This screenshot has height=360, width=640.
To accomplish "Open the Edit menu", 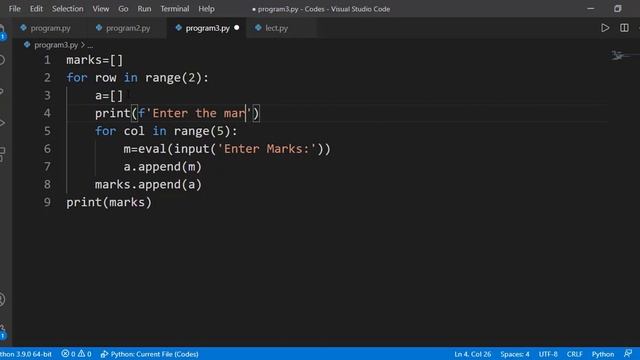I will coord(36,9).
